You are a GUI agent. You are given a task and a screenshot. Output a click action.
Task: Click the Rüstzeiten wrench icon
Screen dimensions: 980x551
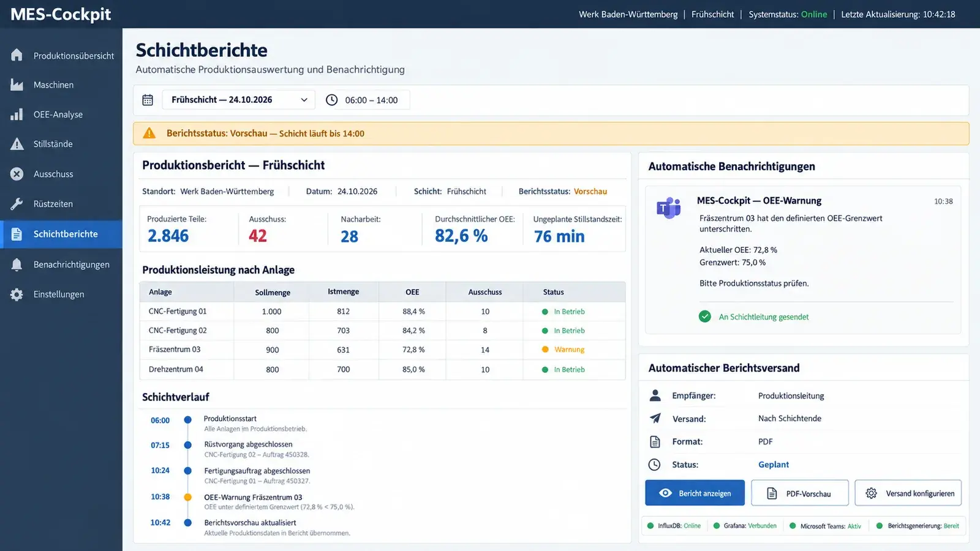point(17,204)
